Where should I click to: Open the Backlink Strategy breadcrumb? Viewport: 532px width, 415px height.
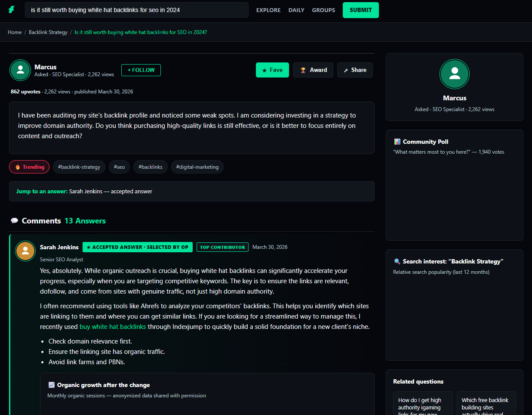[48, 32]
